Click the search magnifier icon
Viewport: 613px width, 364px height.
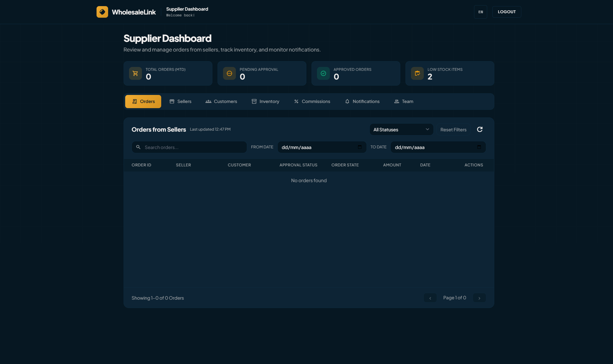coord(138,147)
